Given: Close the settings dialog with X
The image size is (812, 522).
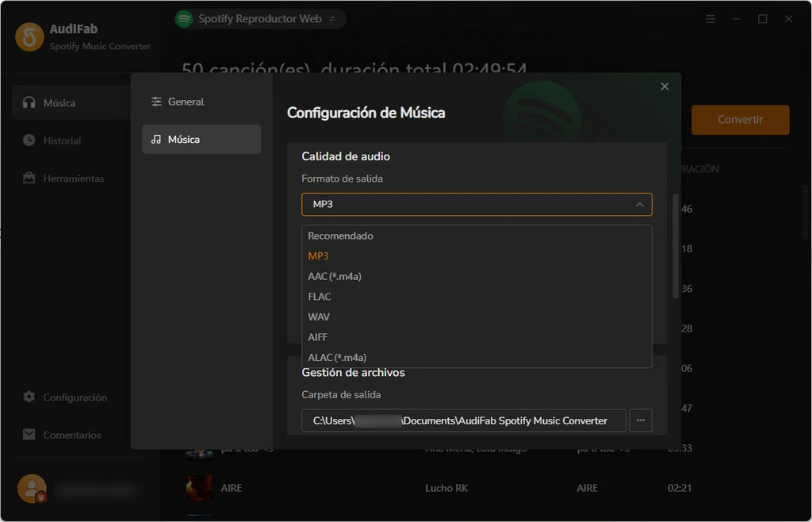Looking at the screenshot, I should click(x=665, y=86).
